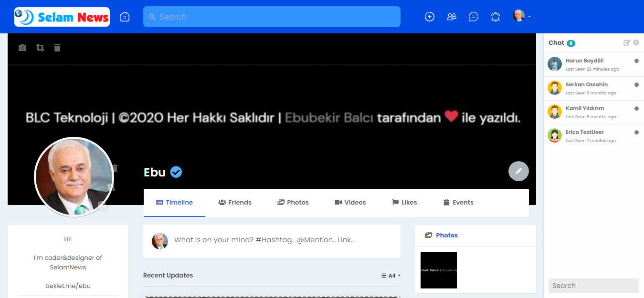
Task: Open the All filter dropdown
Action: 391,276
